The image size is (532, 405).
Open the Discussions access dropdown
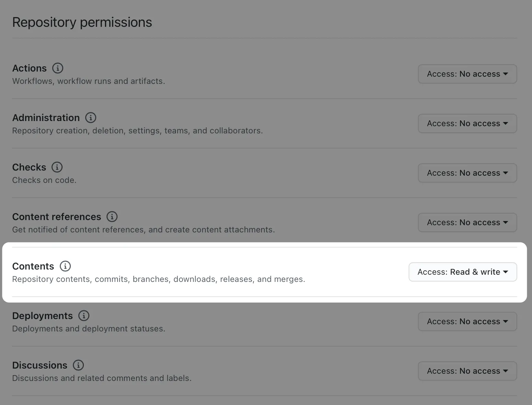pos(467,371)
